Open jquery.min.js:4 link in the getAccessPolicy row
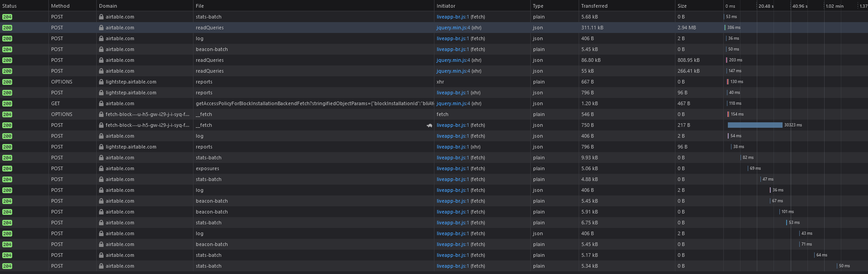 click(x=453, y=103)
